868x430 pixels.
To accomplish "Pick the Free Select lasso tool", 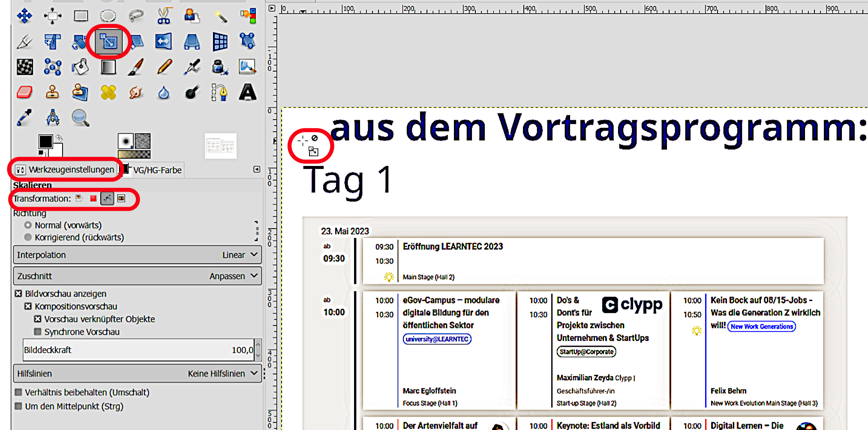I will click(136, 16).
